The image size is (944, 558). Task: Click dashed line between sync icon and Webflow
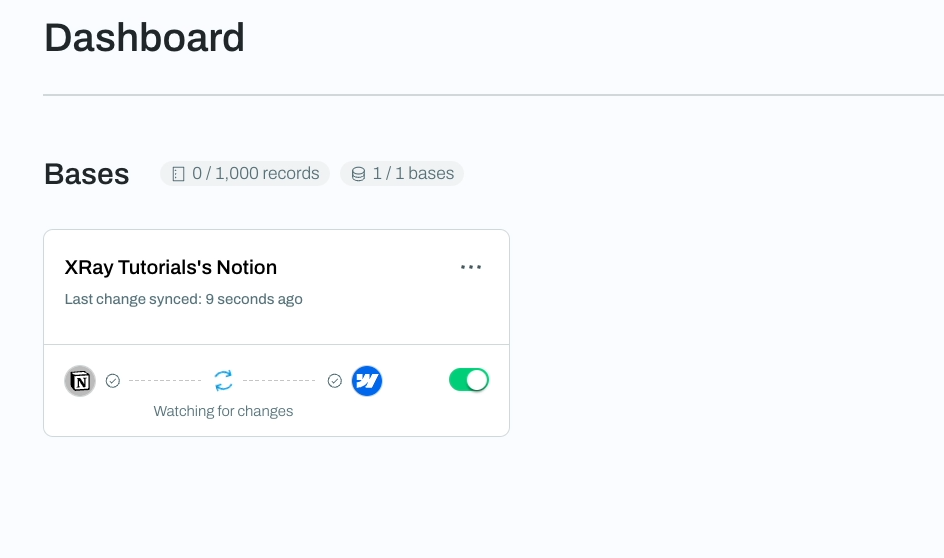[279, 380]
